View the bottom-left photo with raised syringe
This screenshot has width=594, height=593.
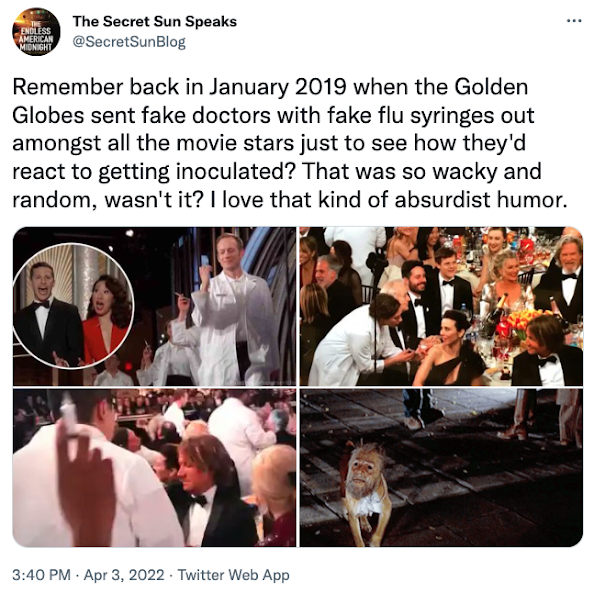(154, 468)
